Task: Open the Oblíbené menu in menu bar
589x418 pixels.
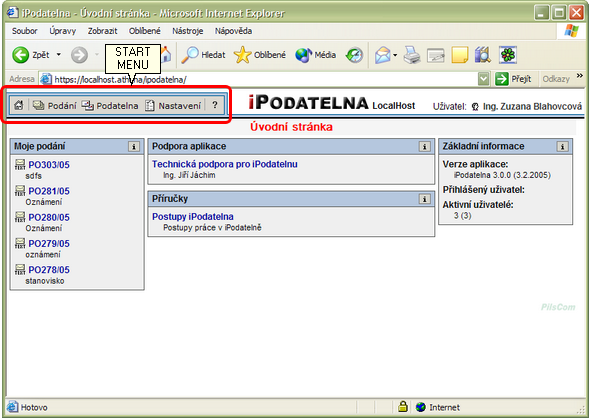Action: [145, 31]
